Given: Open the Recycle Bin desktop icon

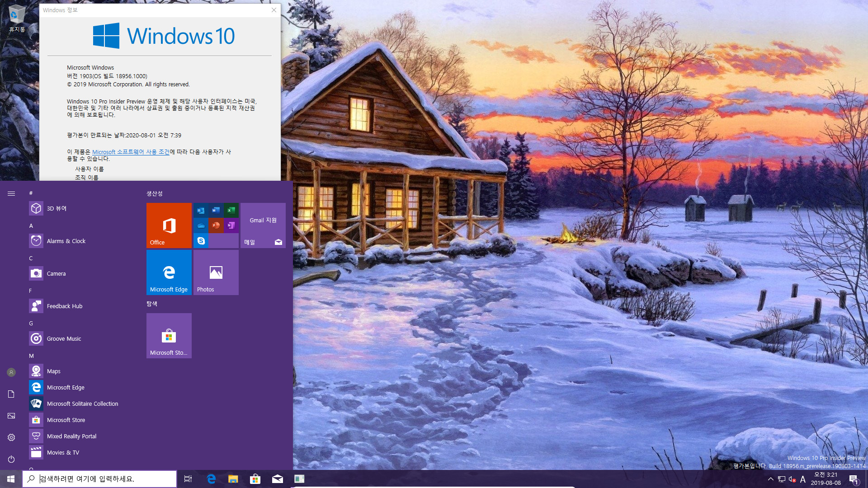Looking at the screenshot, I should 17,19.
